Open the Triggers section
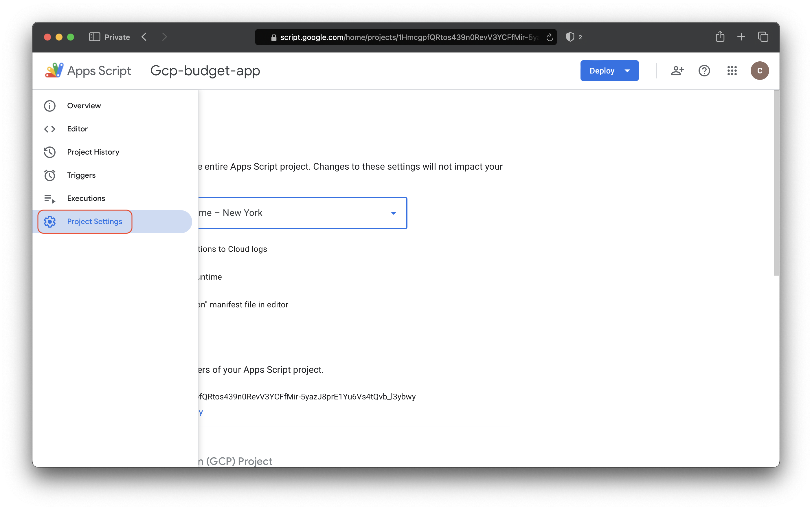Image resolution: width=812 pixels, height=510 pixels. coord(81,175)
